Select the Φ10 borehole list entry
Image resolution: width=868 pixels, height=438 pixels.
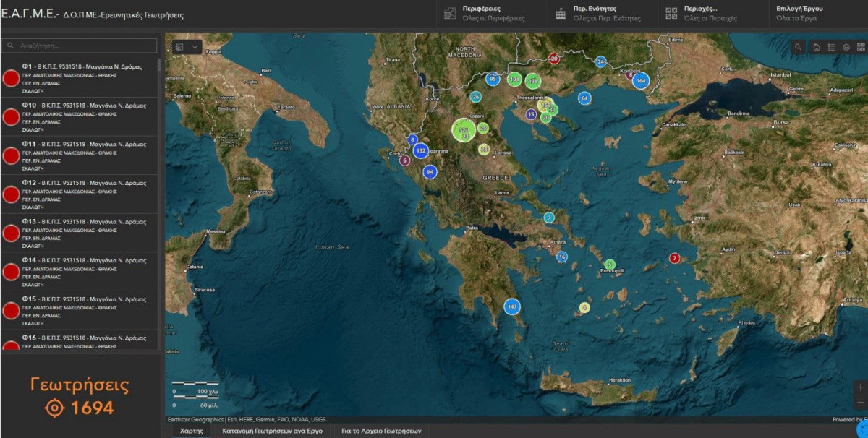[79, 117]
